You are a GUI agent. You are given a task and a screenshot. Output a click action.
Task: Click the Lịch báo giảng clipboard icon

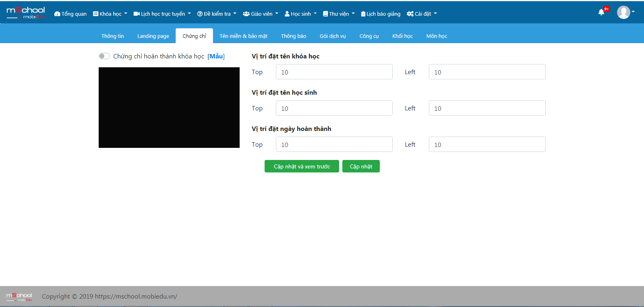(x=363, y=14)
